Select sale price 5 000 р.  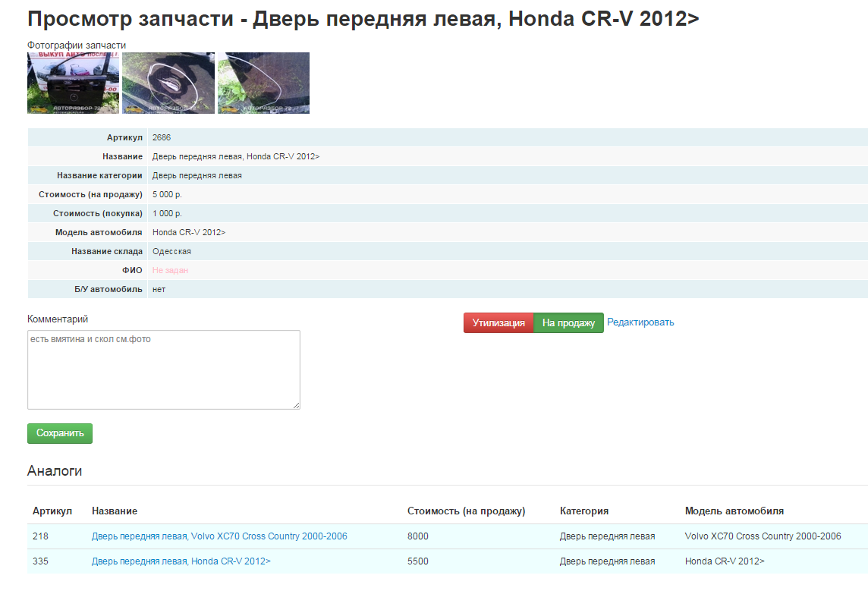(x=167, y=194)
